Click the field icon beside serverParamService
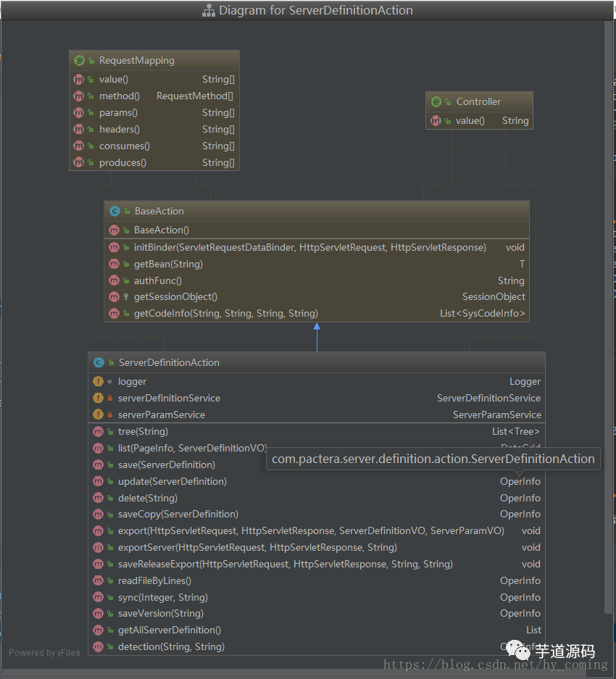 pos(99,415)
